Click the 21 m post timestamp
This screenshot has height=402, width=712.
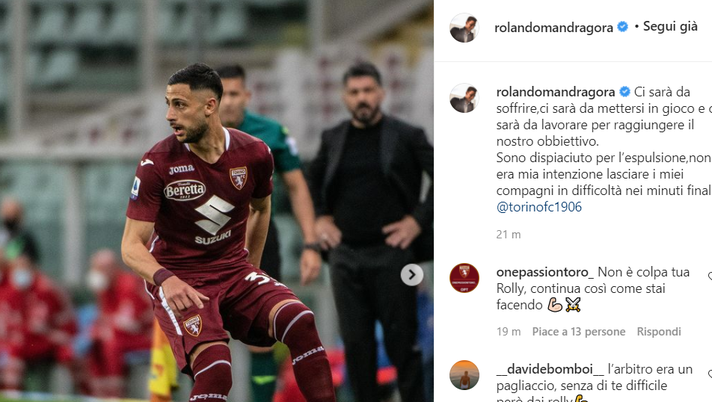(x=509, y=234)
